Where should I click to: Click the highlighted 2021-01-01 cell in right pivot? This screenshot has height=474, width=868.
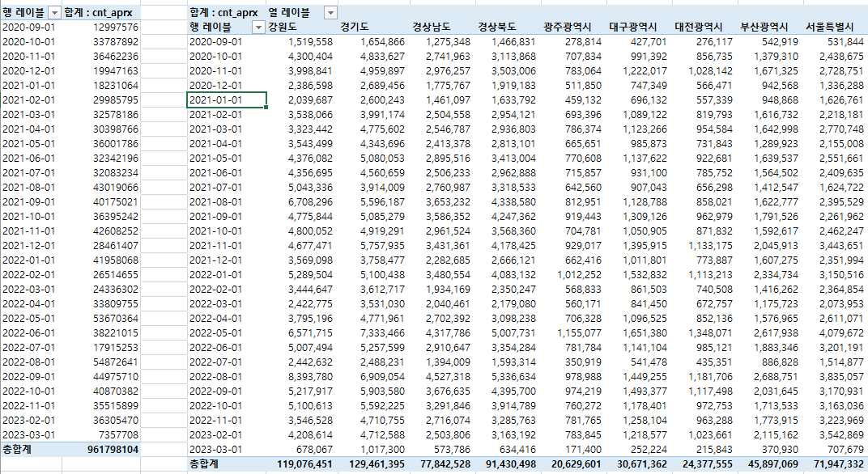tap(227, 100)
